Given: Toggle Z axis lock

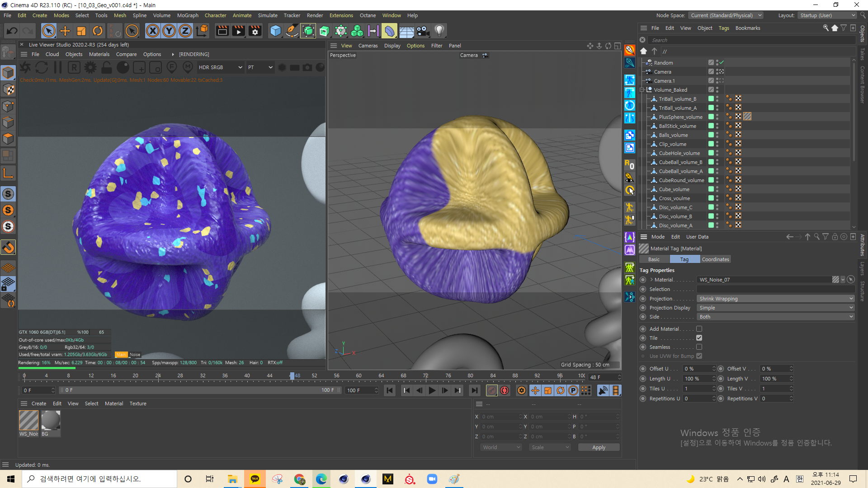Looking at the screenshot, I should (x=185, y=31).
